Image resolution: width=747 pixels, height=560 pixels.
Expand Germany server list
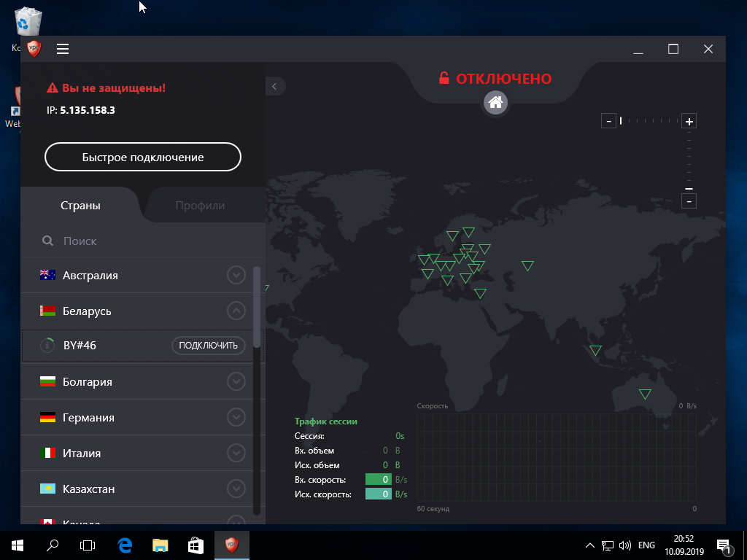pos(236,417)
